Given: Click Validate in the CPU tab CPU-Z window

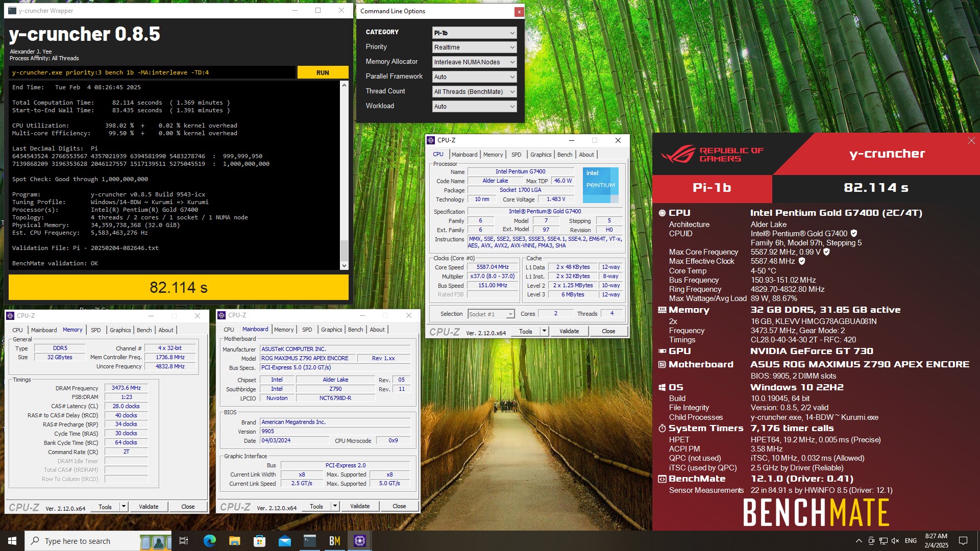Looking at the screenshot, I should click(569, 331).
